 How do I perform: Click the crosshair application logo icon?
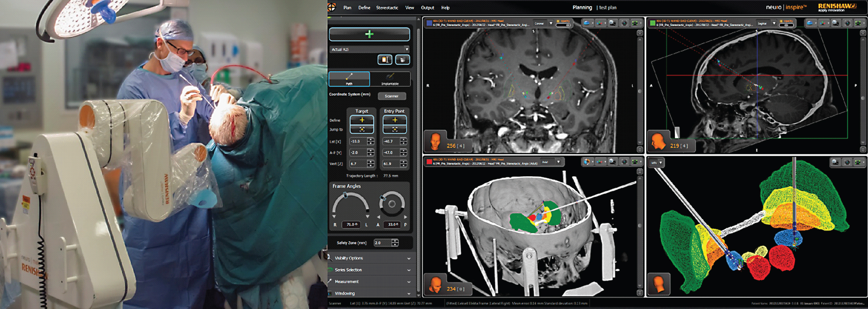[332, 7]
